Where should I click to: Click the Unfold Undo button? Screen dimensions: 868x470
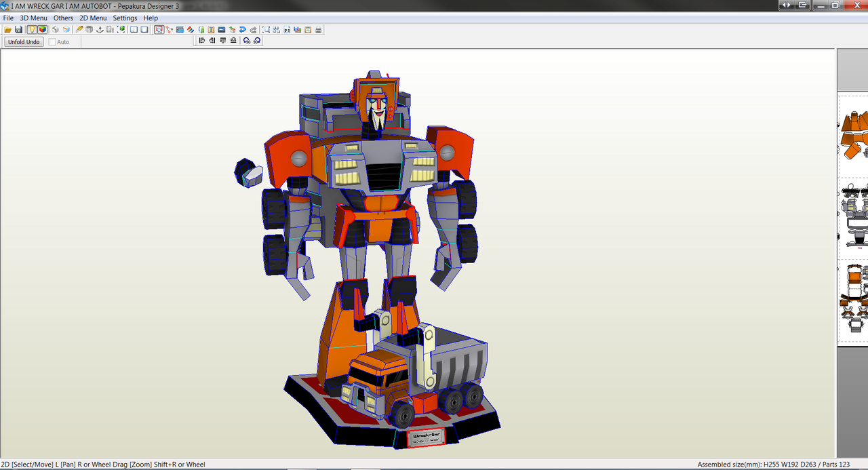23,41
